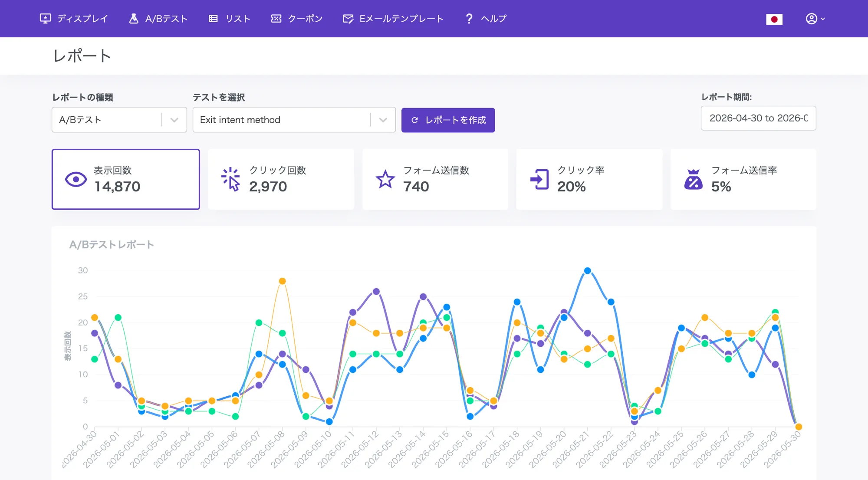Click the レポート page heading
This screenshot has width=868, height=480.
(x=82, y=56)
